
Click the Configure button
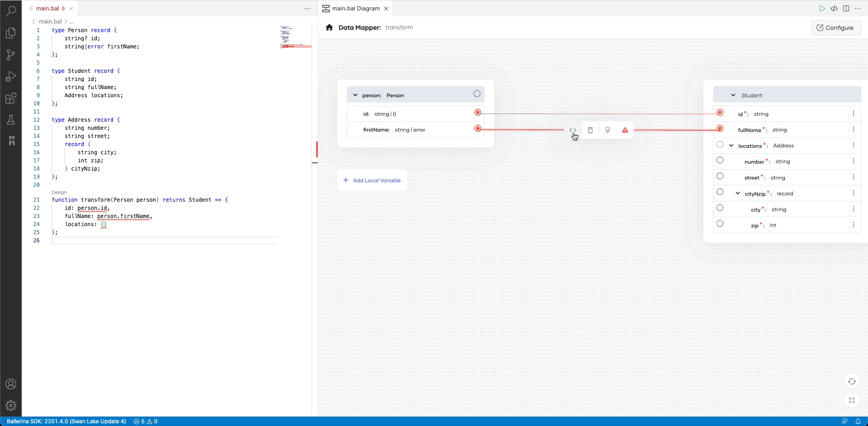click(x=836, y=28)
